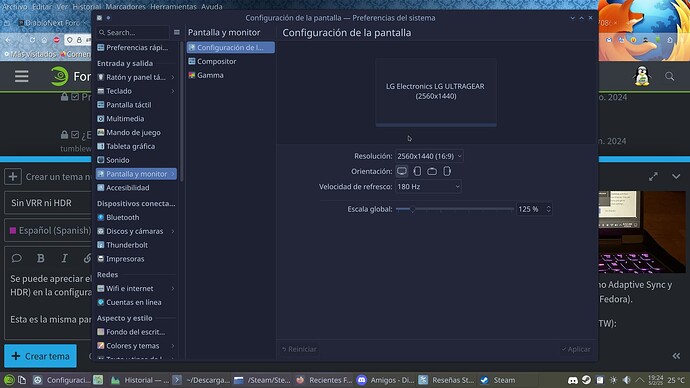Screen dimensions: 690x388
Task: Select the fourth orientation button (rotated portrait)
Action: (x=447, y=171)
